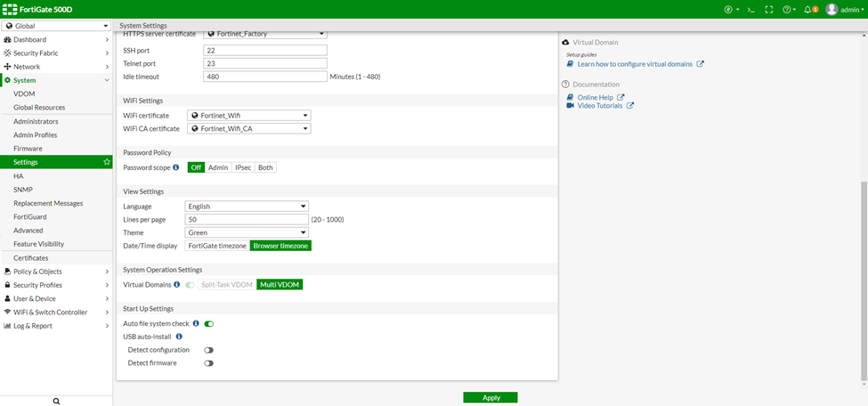Open the Language dropdown
The height and width of the screenshot is (406, 868).
coord(247,207)
